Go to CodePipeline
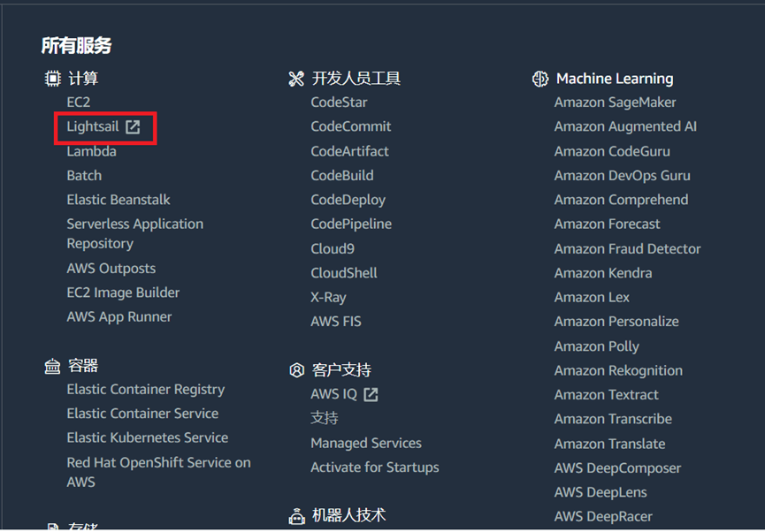Image resolution: width=765 pixels, height=532 pixels. coord(351,224)
